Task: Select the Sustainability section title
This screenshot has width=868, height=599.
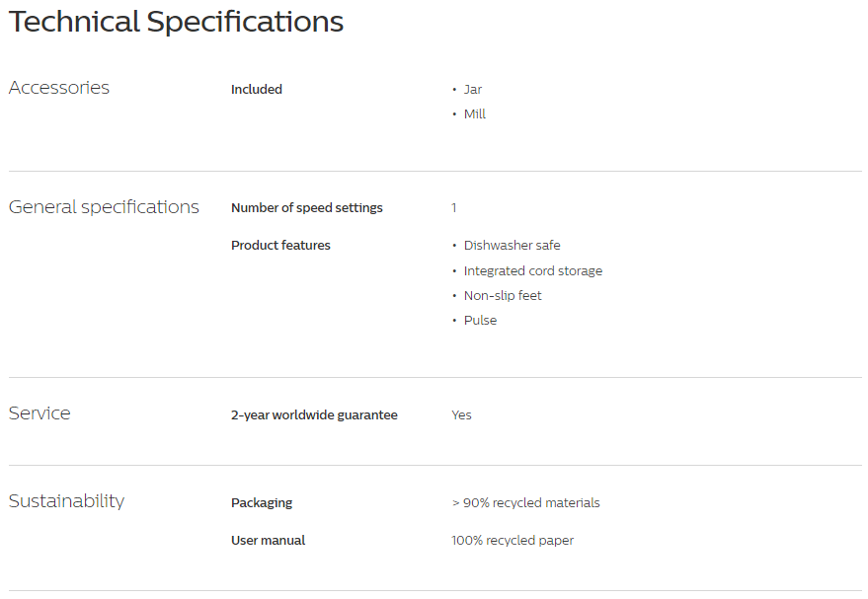Action: [x=66, y=500]
